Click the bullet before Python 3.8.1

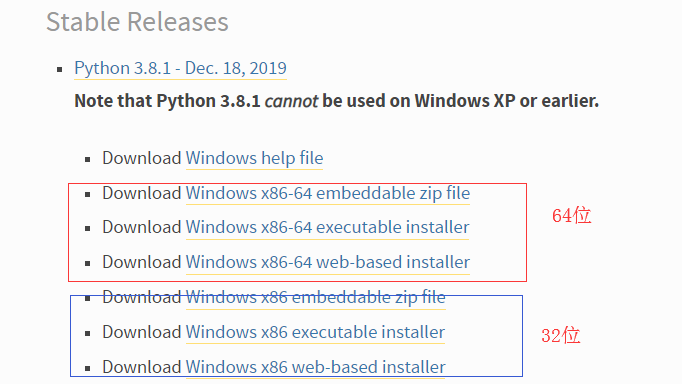click(x=60, y=69)
